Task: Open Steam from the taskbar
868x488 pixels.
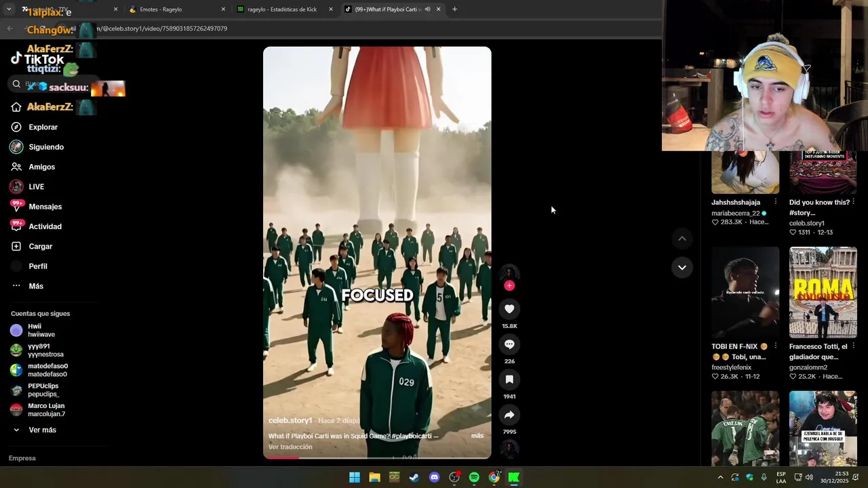Action: (414, 477)
